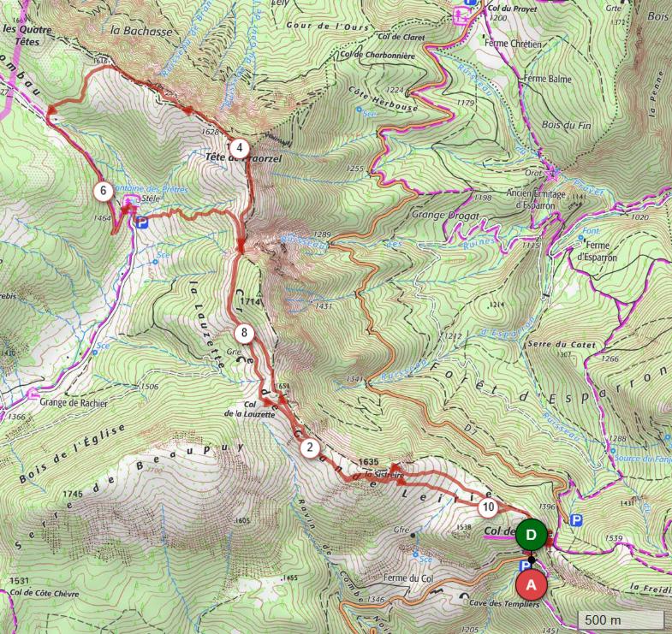Click the pink picnic icon at Fontaine des Prêtres

pyautogui.click(x=130, y=200)
